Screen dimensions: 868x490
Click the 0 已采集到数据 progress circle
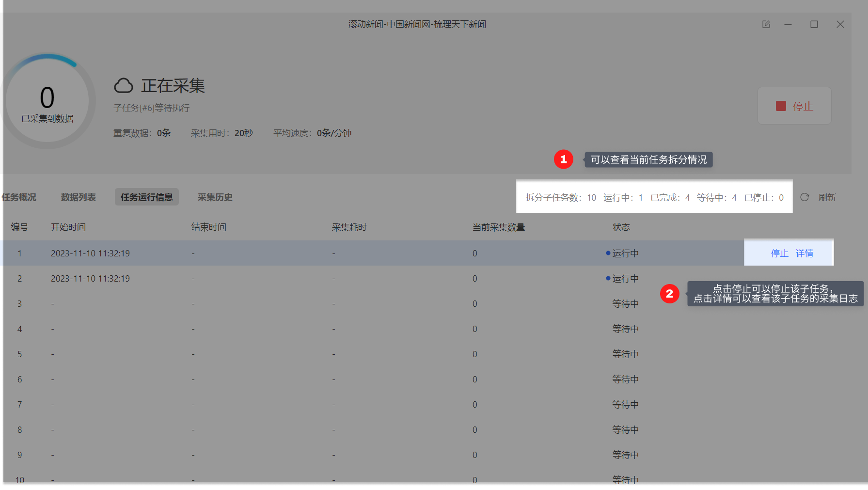(47, 101)
